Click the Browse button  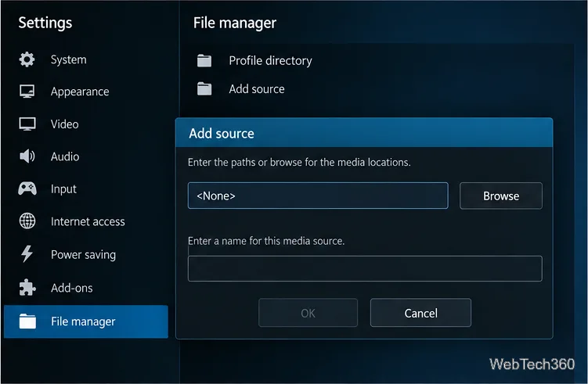pyautogui.click(x=500, y=196)
